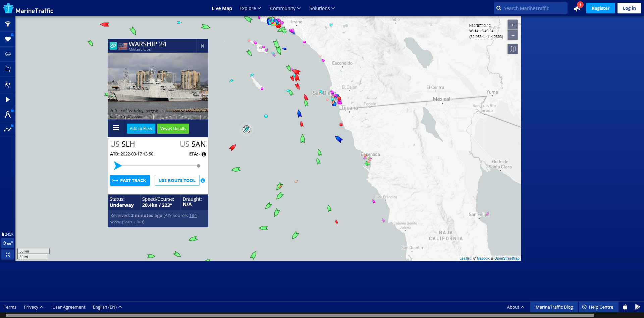The image size is (644, 318).
Task: Expand the Privacy menu
Action: [x=34, y=307]
